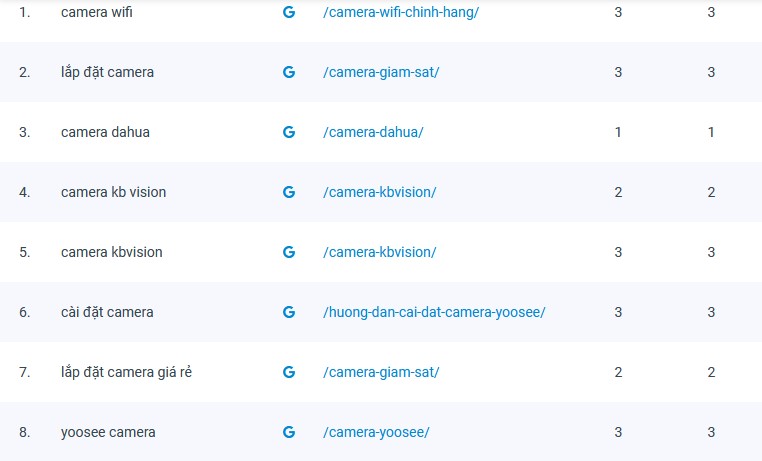Open the /huong-dan-cai-dat-camera-yoosee/ link
This screenshot has height=461, width=762.
[434, 312]
